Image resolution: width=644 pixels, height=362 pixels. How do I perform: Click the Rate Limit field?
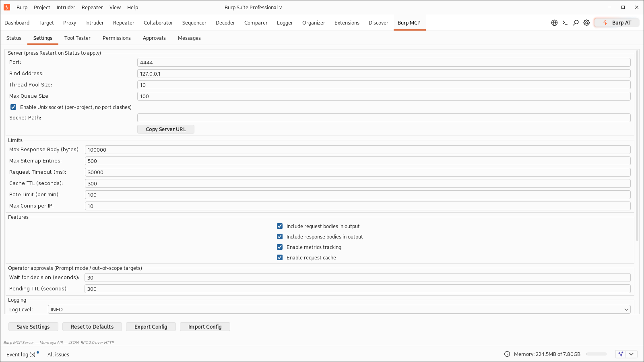(358, 195)
